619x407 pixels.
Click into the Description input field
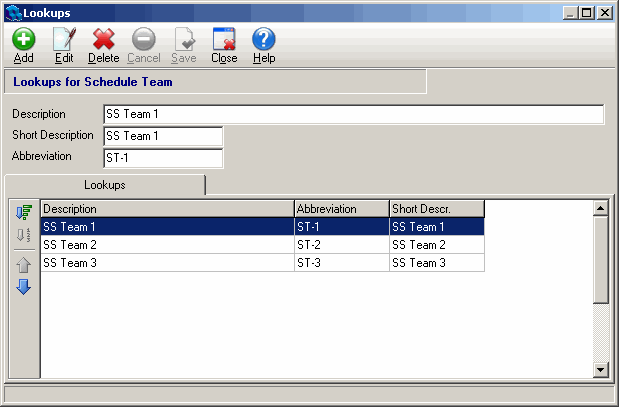(x=353, y=114)
